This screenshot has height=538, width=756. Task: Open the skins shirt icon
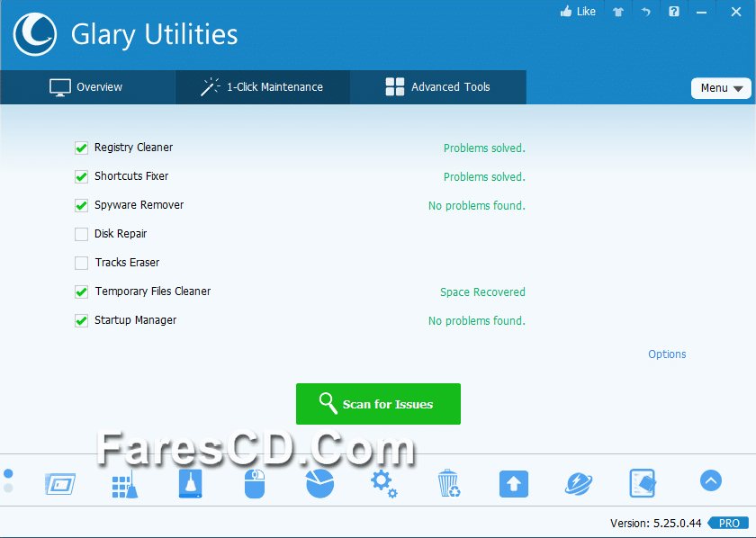(x=618, y=12)
